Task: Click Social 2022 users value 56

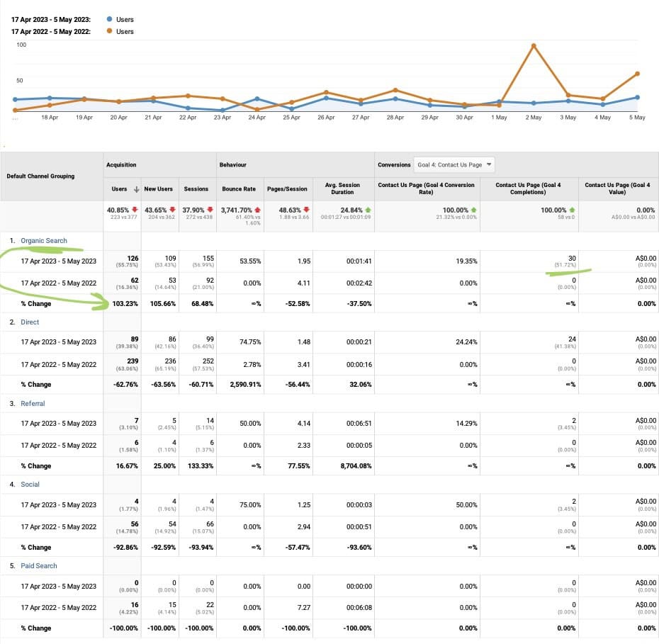Action: tap(135, 524)
